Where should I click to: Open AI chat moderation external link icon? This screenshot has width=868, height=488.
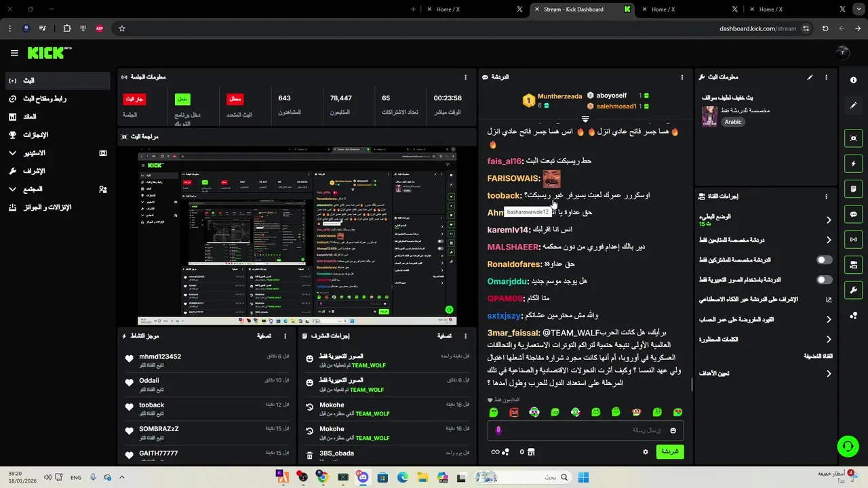point(829,300)
